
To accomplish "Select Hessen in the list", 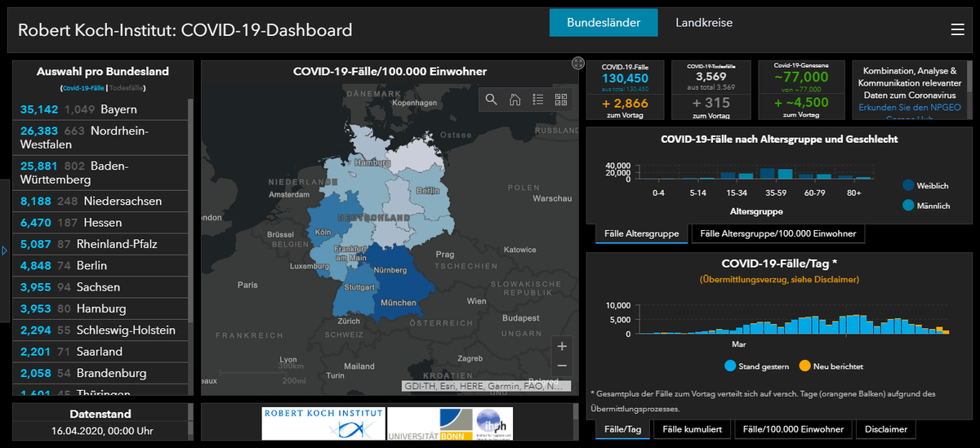I will click(x=100, y=223).
